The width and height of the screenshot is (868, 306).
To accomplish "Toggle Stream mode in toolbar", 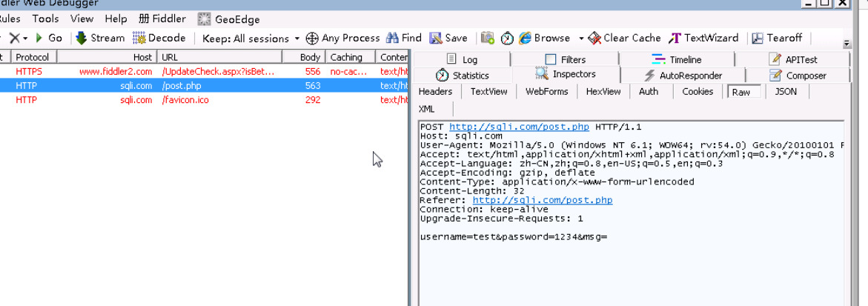I will tap(100, 39).
